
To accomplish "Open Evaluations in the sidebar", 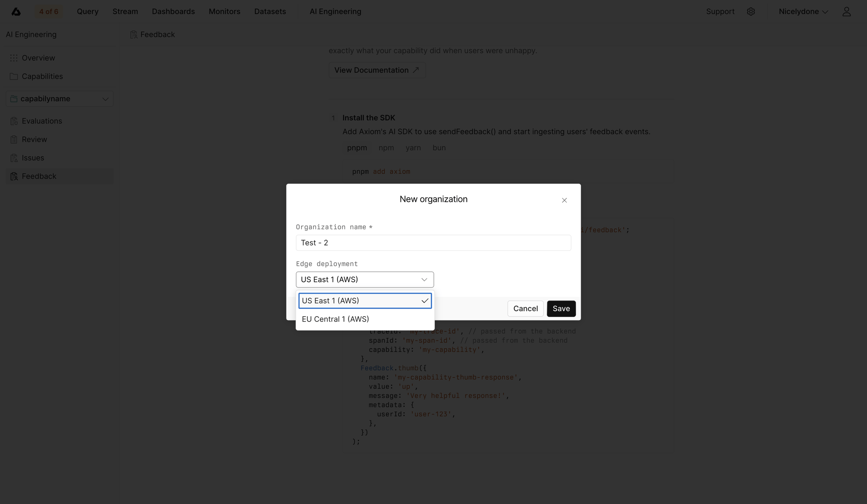I will coord(60,121).
